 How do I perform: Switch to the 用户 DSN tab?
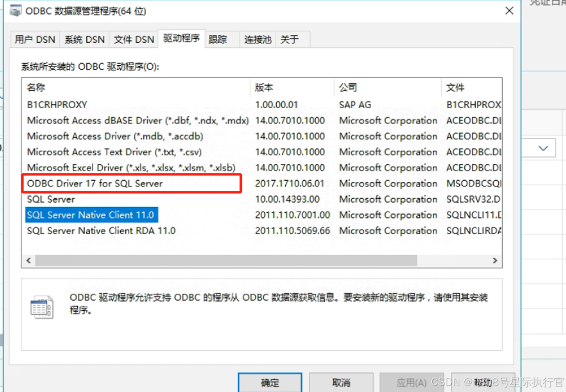tap(35, 39)
